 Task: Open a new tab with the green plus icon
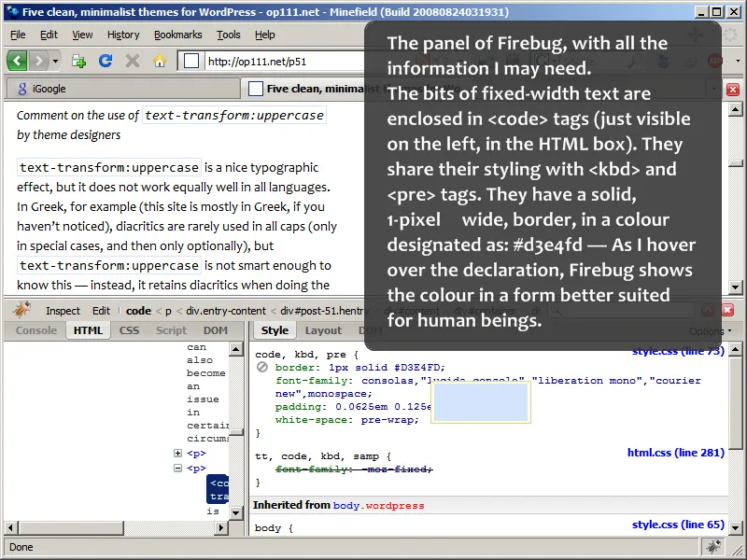point(78,61)
